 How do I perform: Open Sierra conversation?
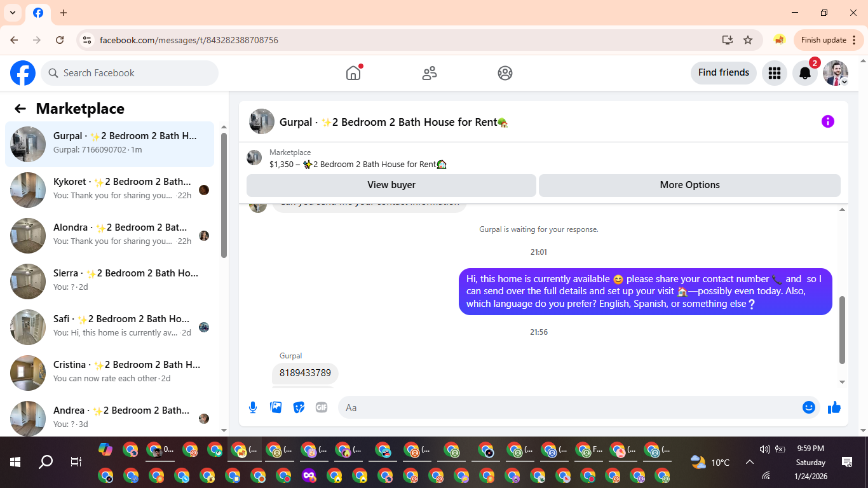(x=110, y=281)
